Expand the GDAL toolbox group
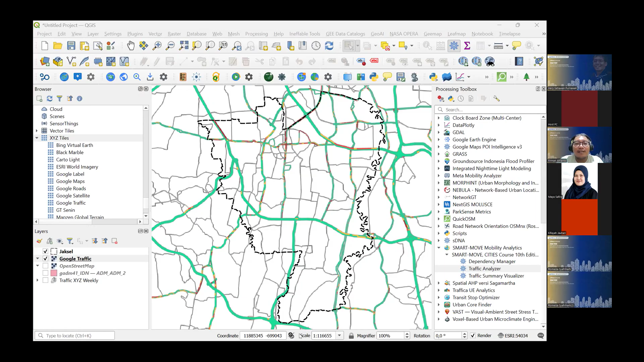Image resolution: width=644 pixels, height=362 pixels. pyautogui.click(x=438, y=132)
